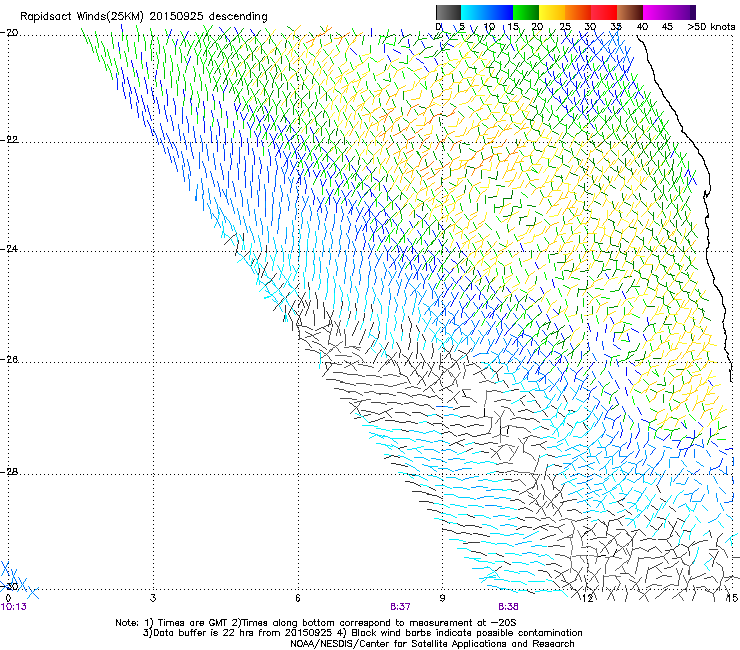Viewport: 740px width, 650px height.
Task: Click the longitude label '6'
Action: [298, 598]
